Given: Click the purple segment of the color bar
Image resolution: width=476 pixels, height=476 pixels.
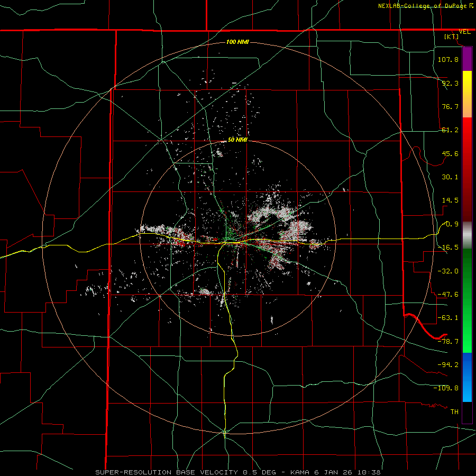Looking at the screenshot, I should click(467, 59).
